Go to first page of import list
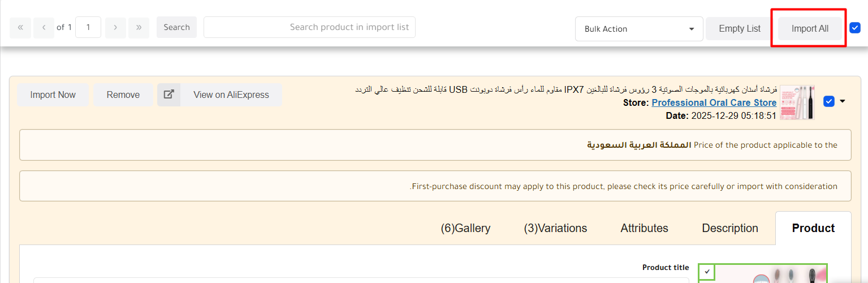The image size is (868, 283). (x=20, y=27)
